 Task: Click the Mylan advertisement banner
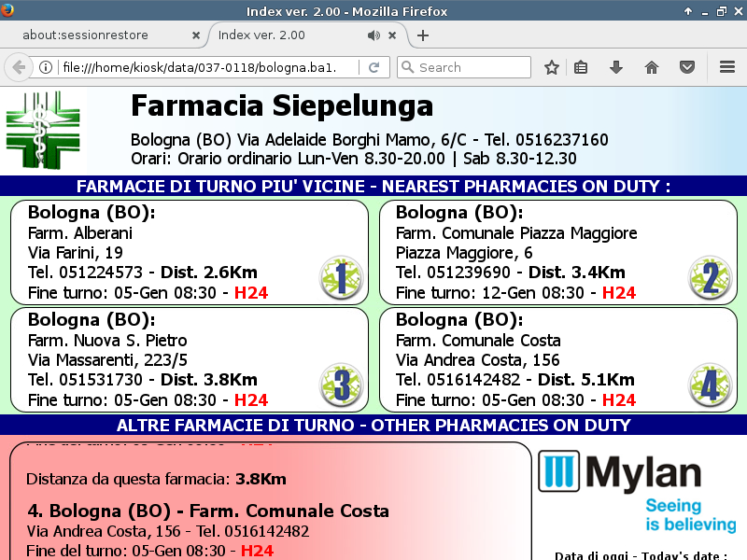(638, 493)
